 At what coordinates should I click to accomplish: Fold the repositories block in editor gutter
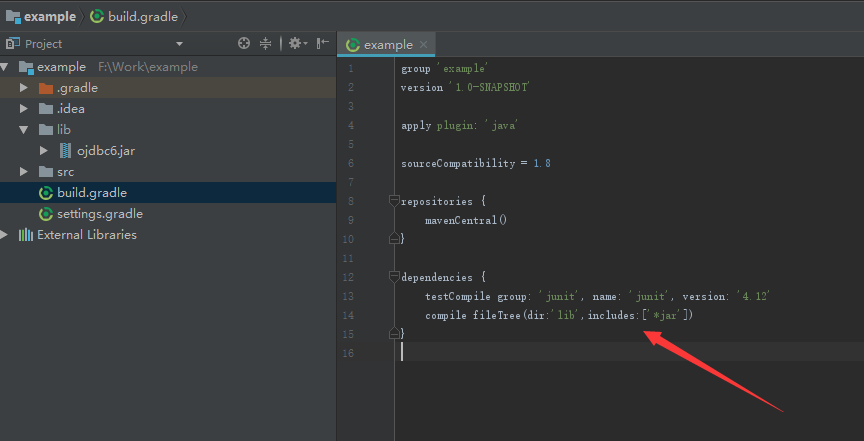coord(394,201)
